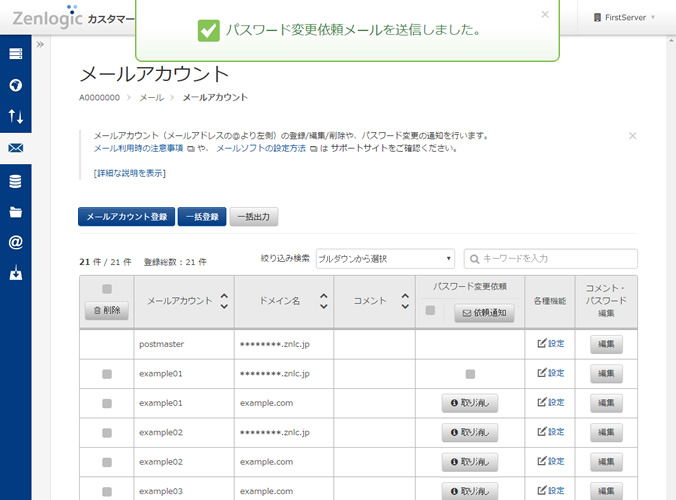
Task: Open the folder sidebar icon
Action: click(16, 212)
